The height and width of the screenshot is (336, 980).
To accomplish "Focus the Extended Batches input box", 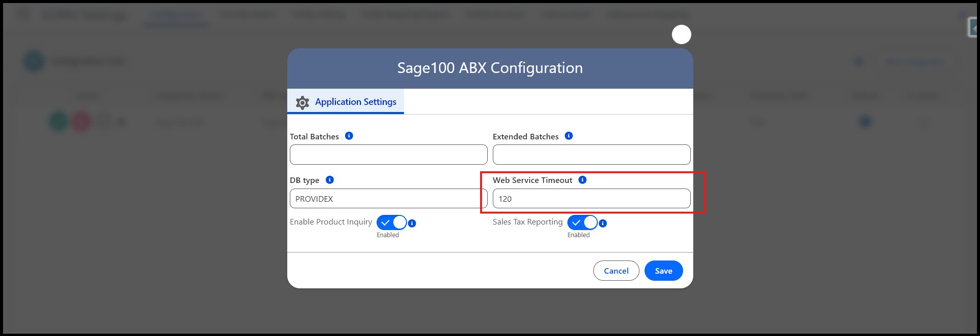I will (591, 155).
